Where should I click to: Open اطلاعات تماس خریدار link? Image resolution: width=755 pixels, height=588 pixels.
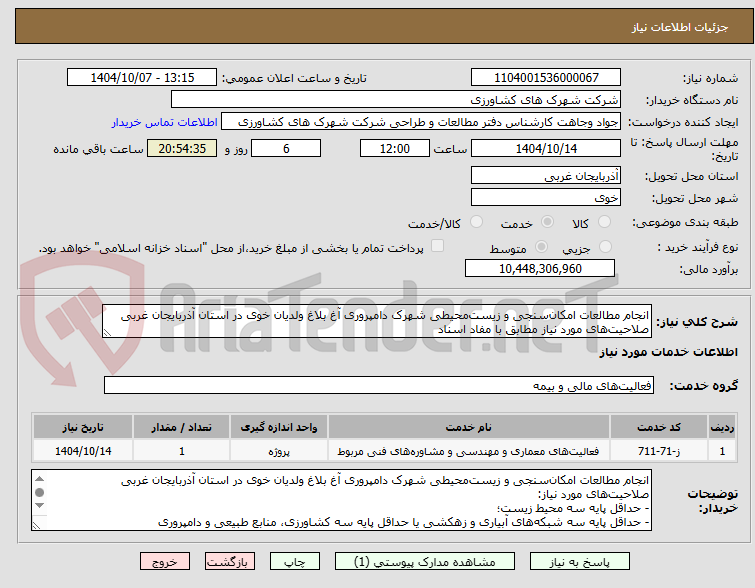[x=165, y=122]
